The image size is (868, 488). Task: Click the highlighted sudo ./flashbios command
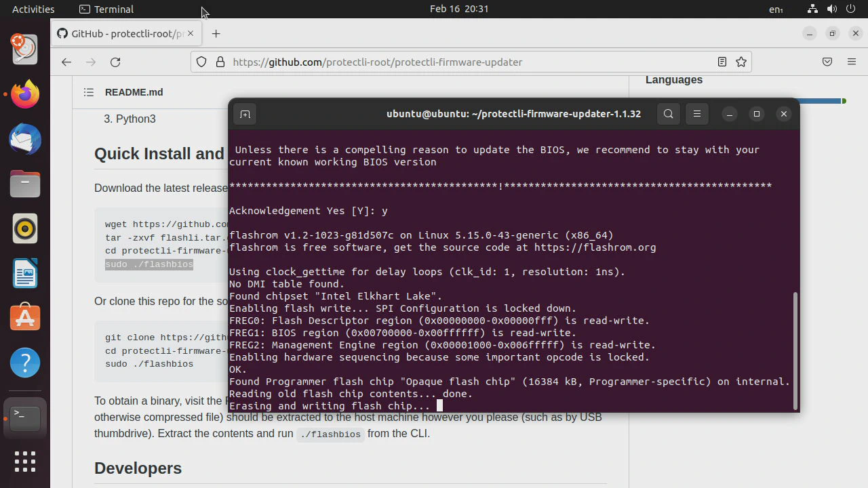[149, 264]
